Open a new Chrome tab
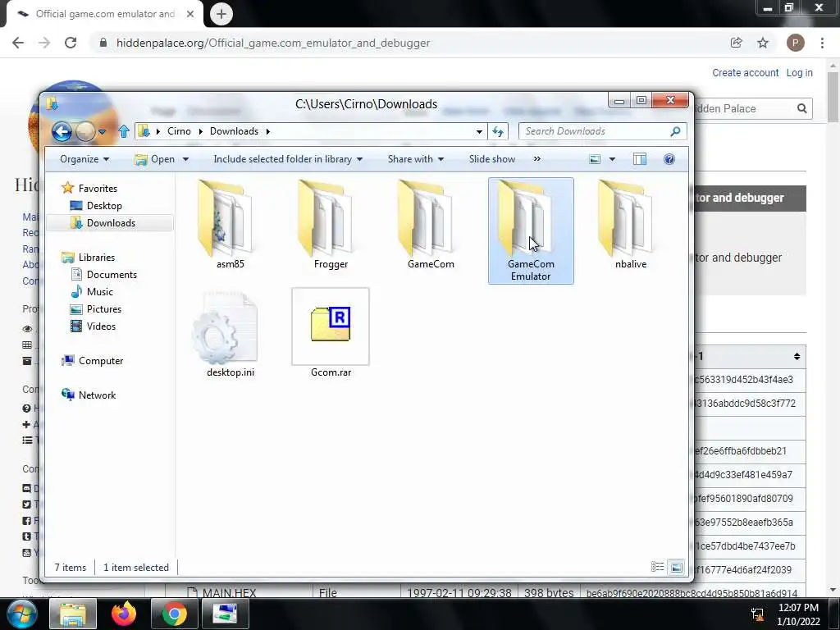The height and width of the screenshot is (630, 840). click(221, 14)
